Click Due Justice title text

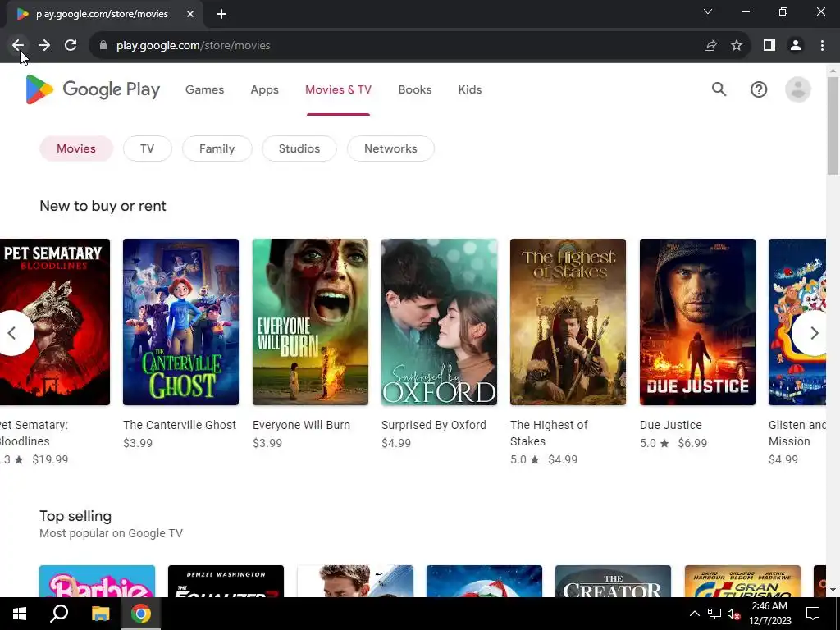(671, 425)
